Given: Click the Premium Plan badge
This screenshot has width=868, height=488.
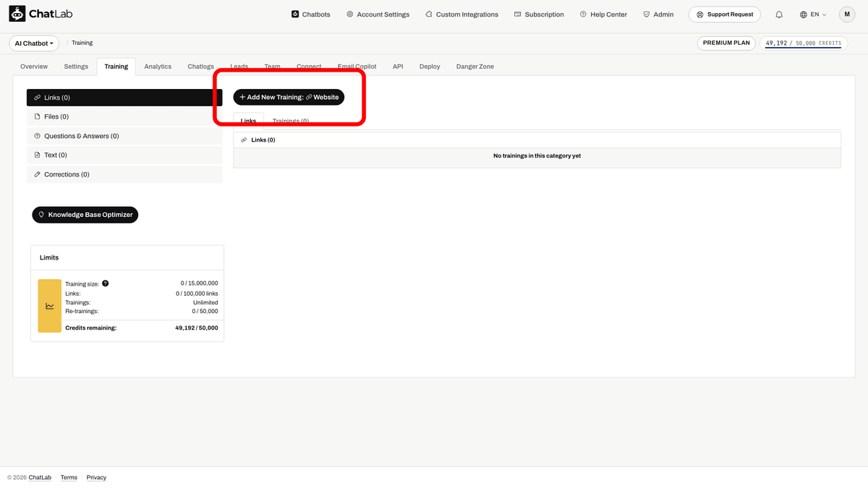Looking at the screenshot, I should point(726,43).
